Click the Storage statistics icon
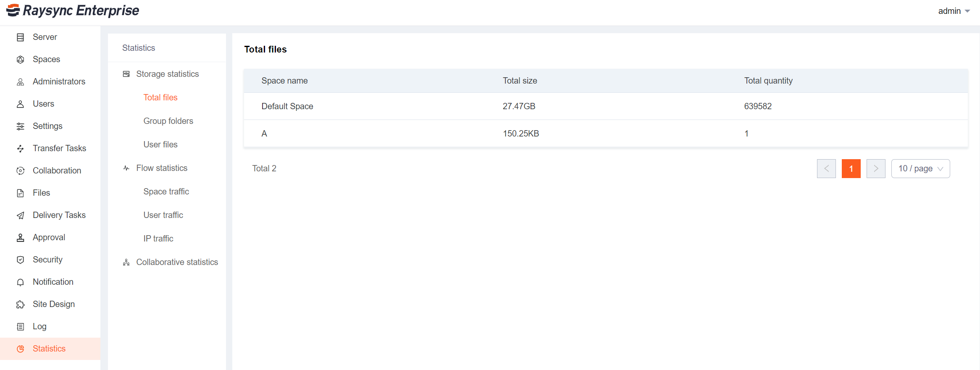The height and width of the screenshot is (370, 980). pyautogui.click(x=126, y=74)
